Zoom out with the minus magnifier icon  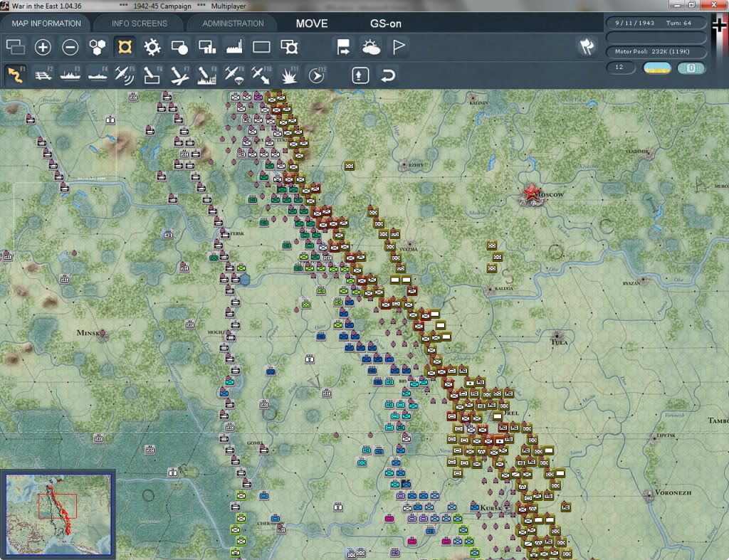tap(70, 47)
